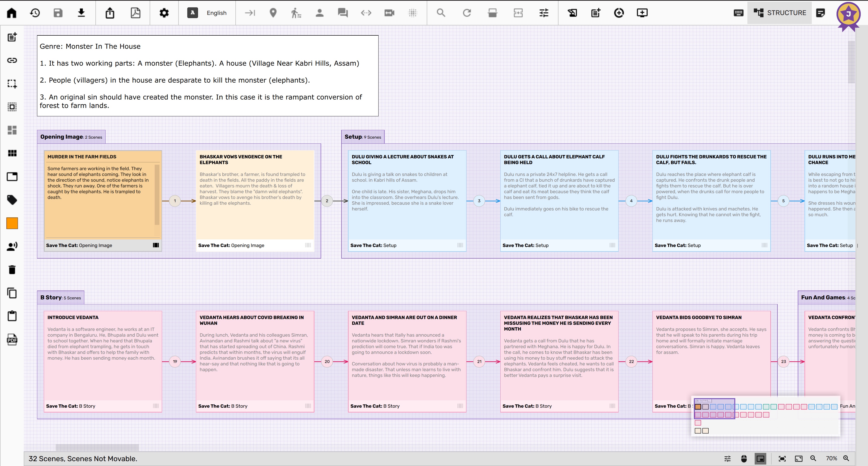Open the search magnifier tool
The width and height of the screenshot is (868, 466).
[441, 13]
